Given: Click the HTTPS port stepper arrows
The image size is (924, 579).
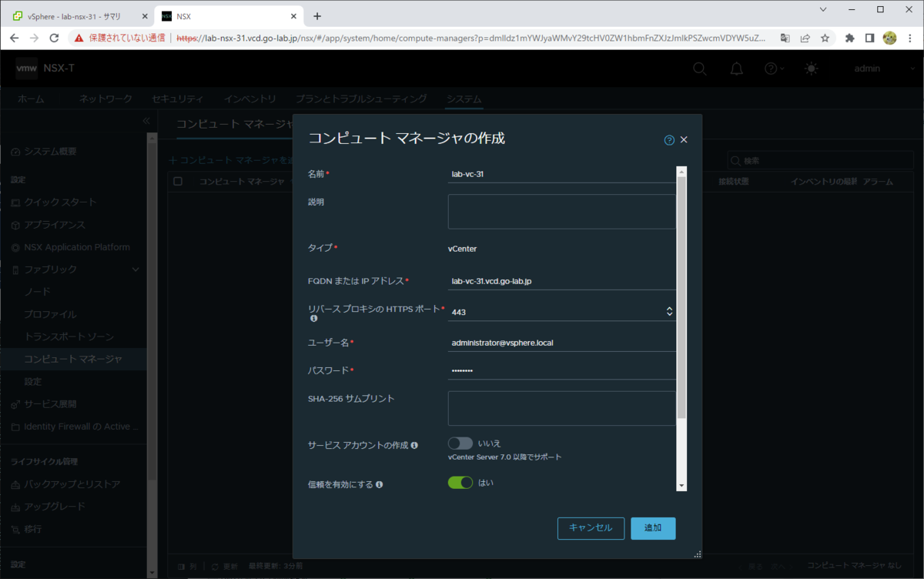Looking at the screenshot, I should [x=669, y=311].
